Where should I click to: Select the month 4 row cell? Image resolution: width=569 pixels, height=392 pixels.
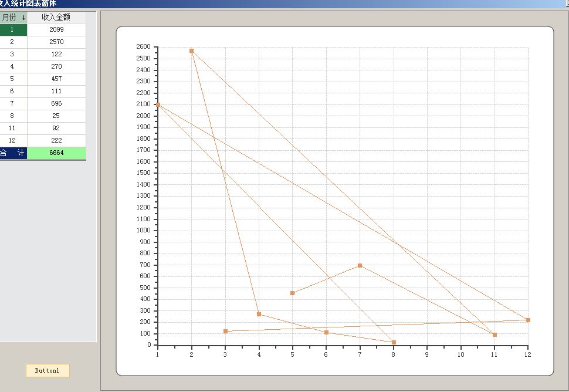coord(13,67)
